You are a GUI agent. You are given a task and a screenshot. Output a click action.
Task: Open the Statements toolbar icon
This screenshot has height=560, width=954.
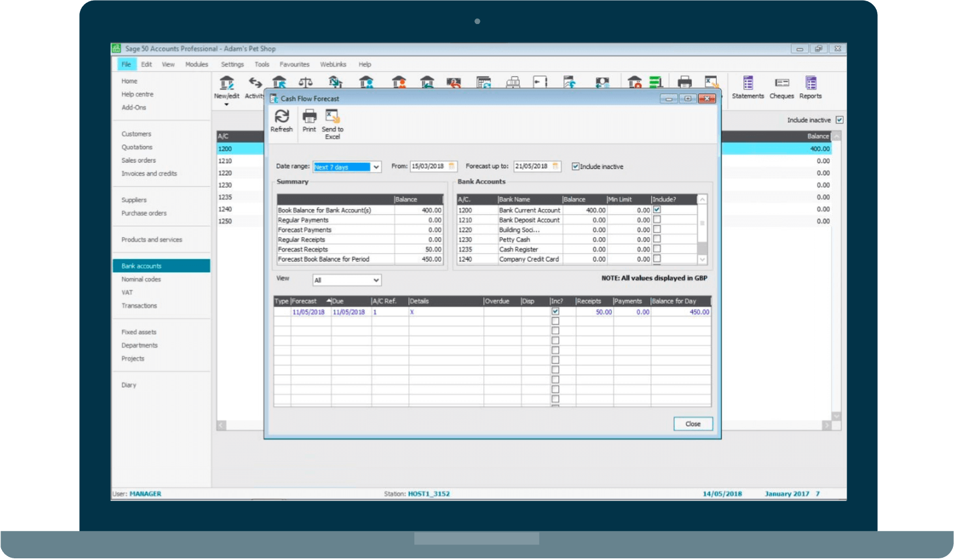pos(748,84)
